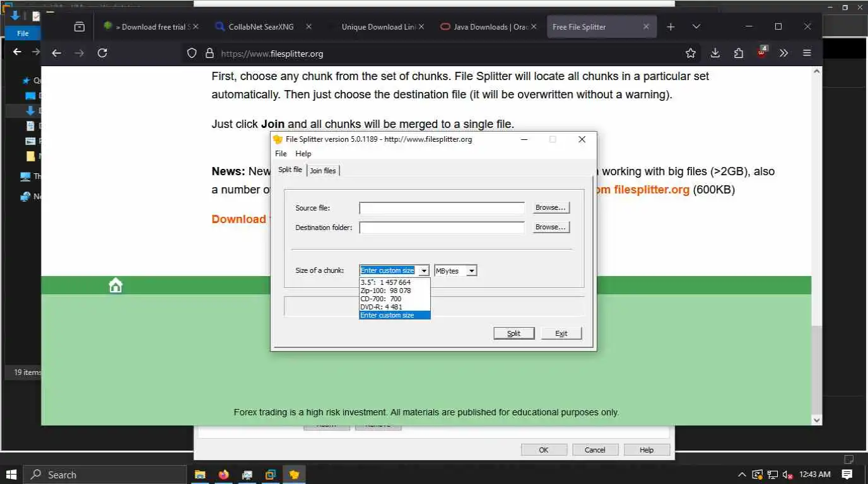Open Help menu in File Splitter

(x=303, y=154)
